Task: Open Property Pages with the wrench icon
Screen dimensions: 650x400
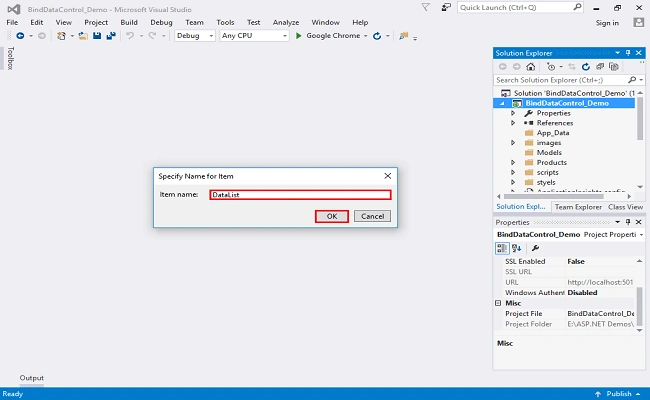Action: [x=535, y=248]
